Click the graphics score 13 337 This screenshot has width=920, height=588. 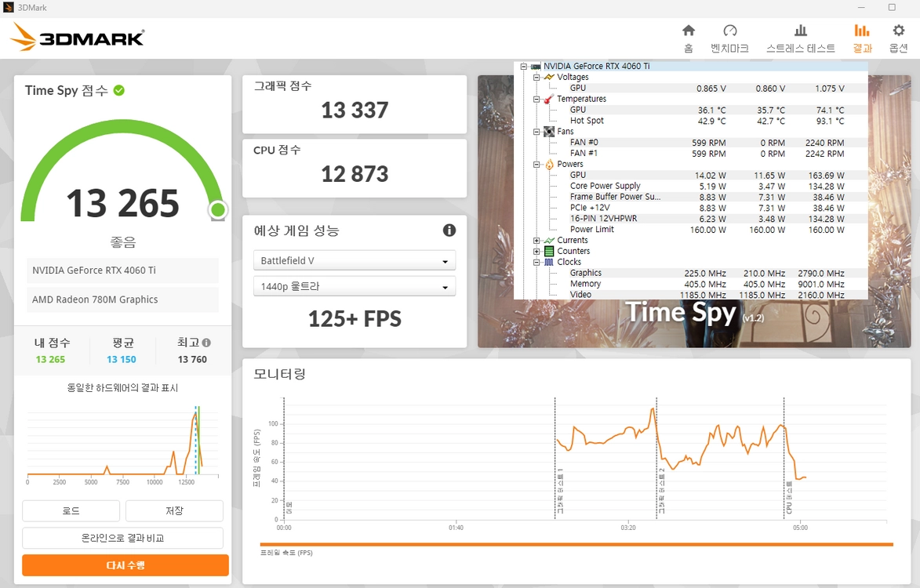pos(355,111)
